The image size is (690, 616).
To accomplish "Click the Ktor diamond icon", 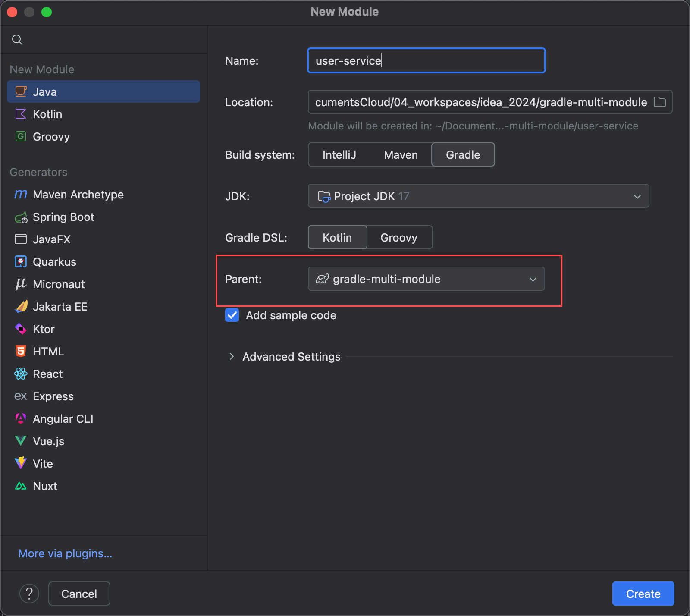I will coord(21,329).
